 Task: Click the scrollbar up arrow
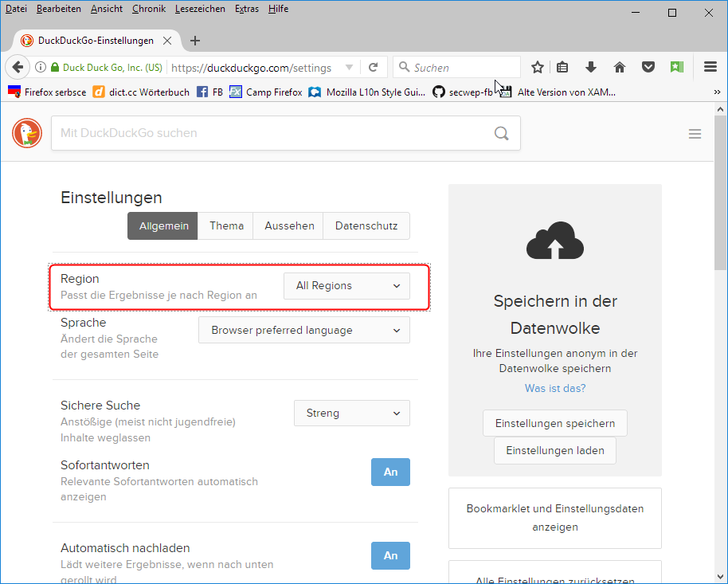720,110
